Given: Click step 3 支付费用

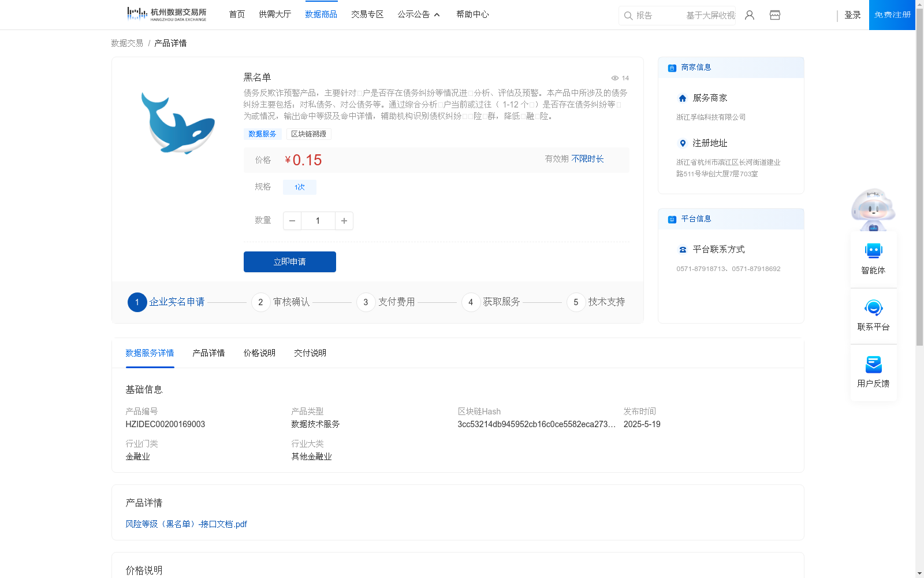Looking at the screenshot, I should [386, 302].
